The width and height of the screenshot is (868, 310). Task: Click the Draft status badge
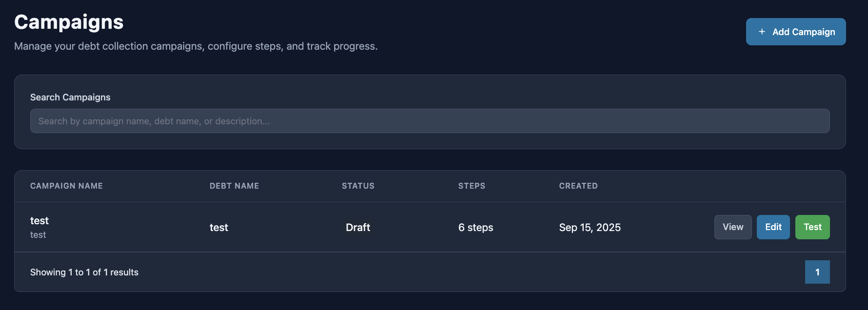(358, 228)
